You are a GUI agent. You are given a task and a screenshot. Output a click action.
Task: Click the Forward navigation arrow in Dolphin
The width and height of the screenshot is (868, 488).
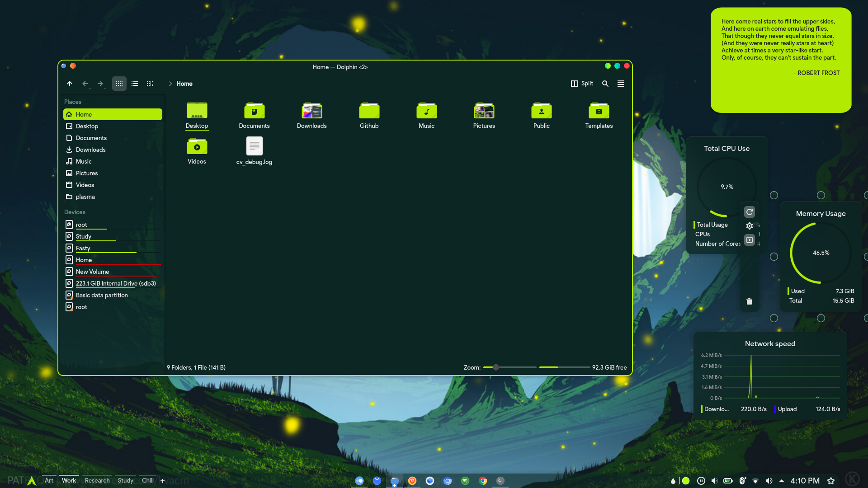click(x=100, y=84)
